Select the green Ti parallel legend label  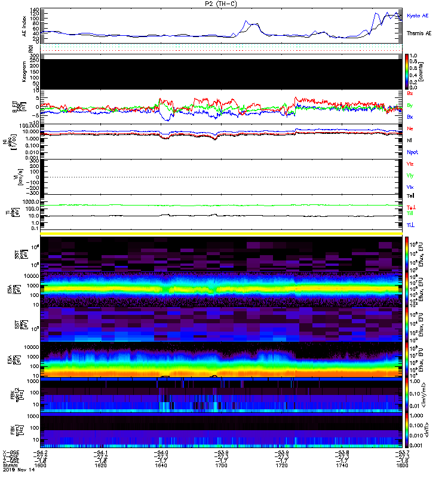pyautogui.click(x=410, y=213)
